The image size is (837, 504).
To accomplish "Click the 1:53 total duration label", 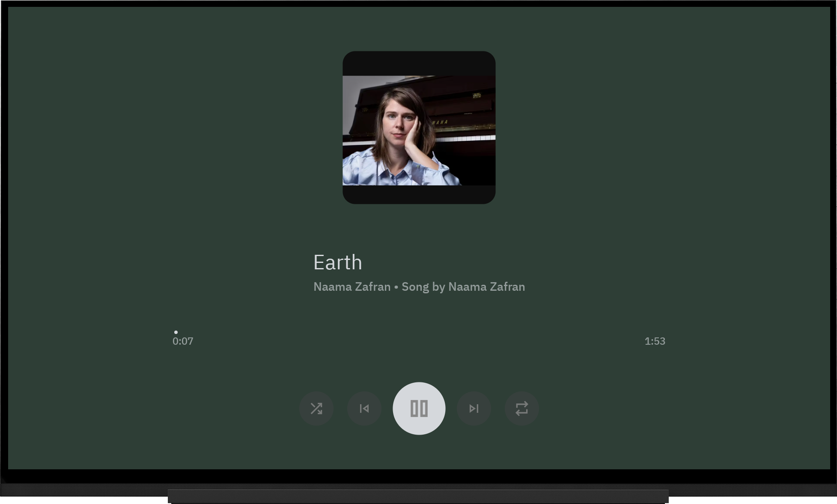I will pos(655,341).
